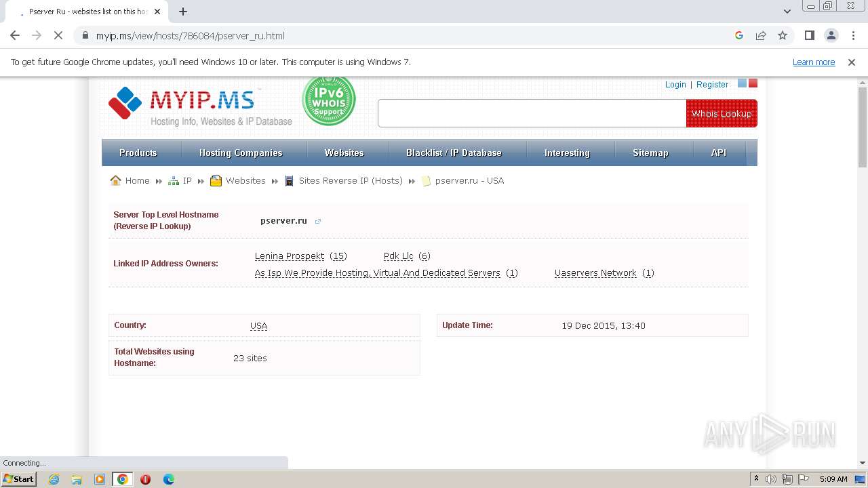Open the Hosting Companies menu
The image size is (868, 488).
click(x=241, y=152)
